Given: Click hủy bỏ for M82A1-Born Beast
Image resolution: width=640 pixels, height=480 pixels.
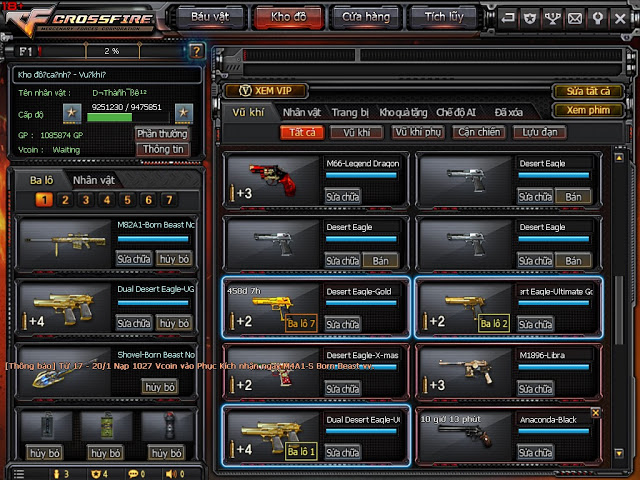Looking at the screenshot, I should (x=174, y=259).
